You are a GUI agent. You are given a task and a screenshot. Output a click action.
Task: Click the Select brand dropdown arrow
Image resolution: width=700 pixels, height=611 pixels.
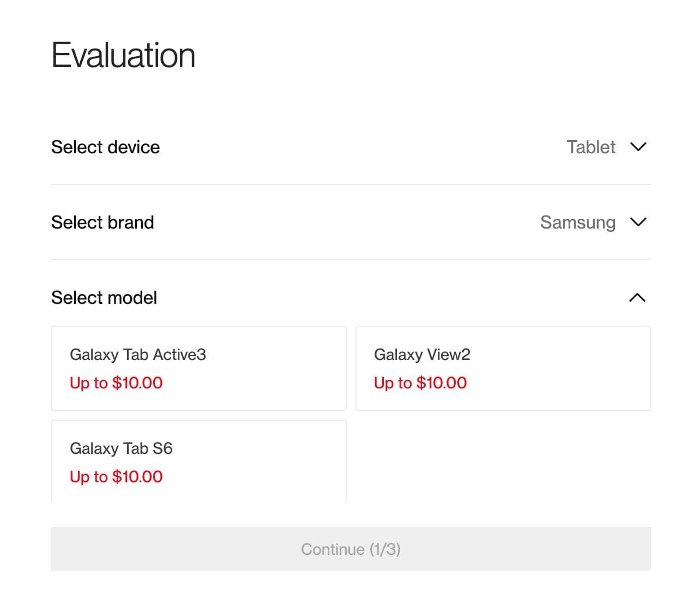(x=638, y=222)
